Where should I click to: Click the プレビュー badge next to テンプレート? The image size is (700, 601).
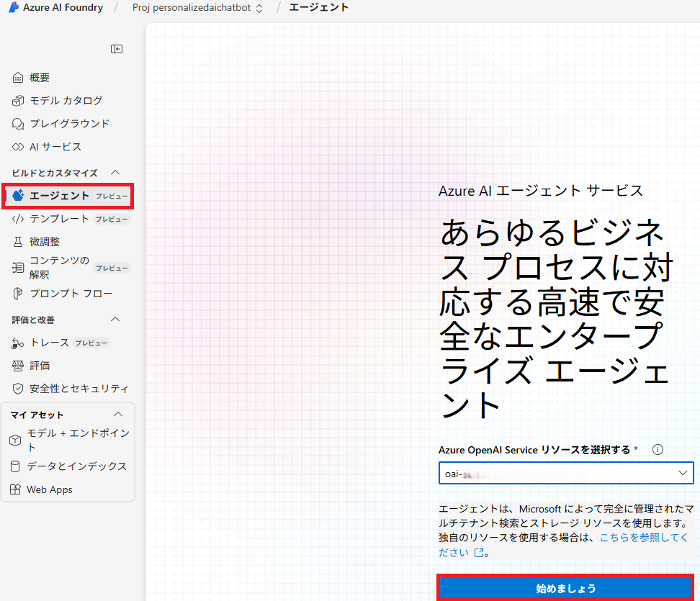[x=112, y=219]
